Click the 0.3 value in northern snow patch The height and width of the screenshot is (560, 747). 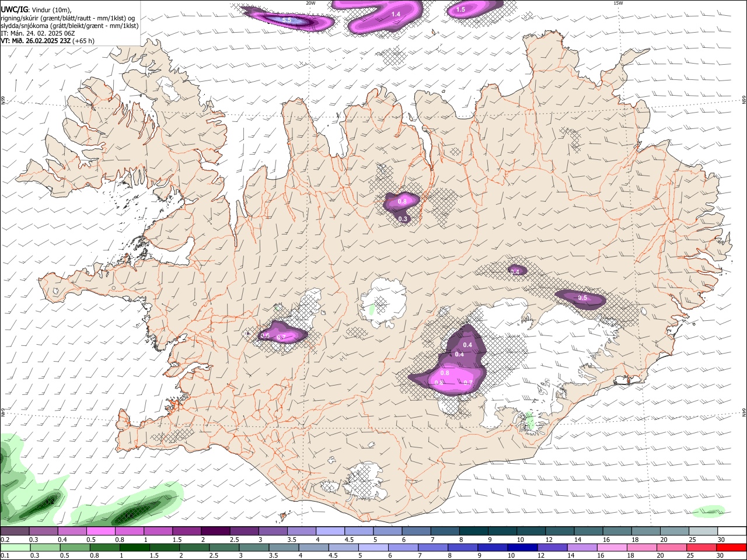403,219
